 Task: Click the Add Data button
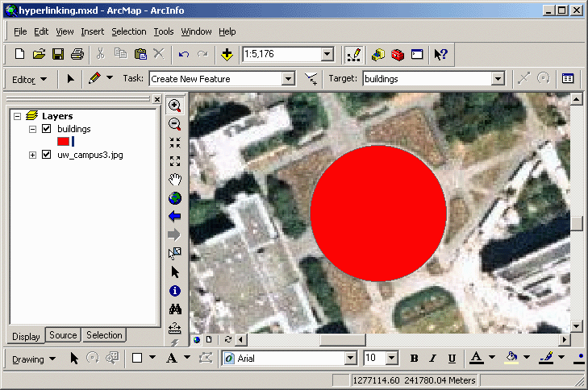(227, 54)
